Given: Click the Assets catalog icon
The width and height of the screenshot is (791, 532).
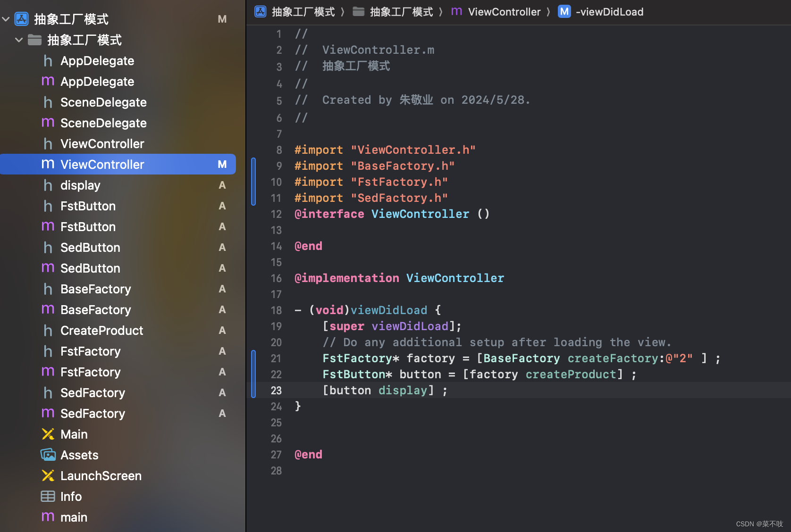Looking at the screenshot, I should [48, 455].
